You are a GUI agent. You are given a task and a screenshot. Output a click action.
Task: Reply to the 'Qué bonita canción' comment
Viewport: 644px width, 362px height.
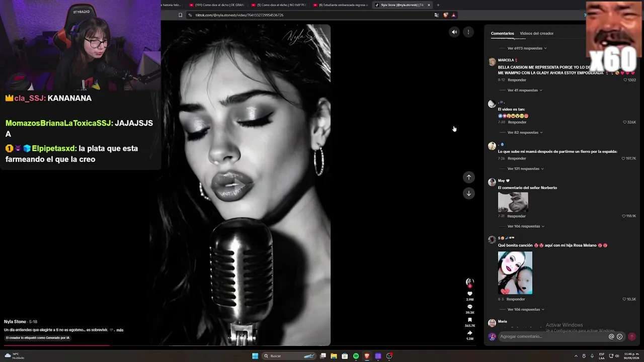(x=516, y=299)
